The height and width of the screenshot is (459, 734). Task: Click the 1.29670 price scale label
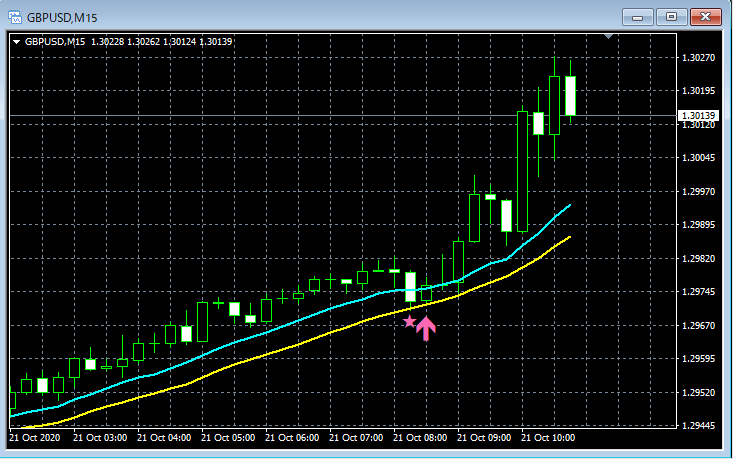(x=698, y=326)
